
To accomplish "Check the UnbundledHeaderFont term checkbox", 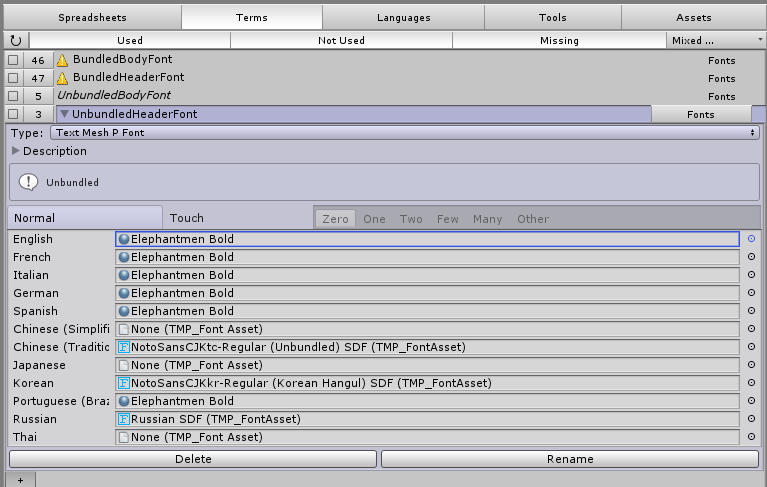I will tap(13, 114).
